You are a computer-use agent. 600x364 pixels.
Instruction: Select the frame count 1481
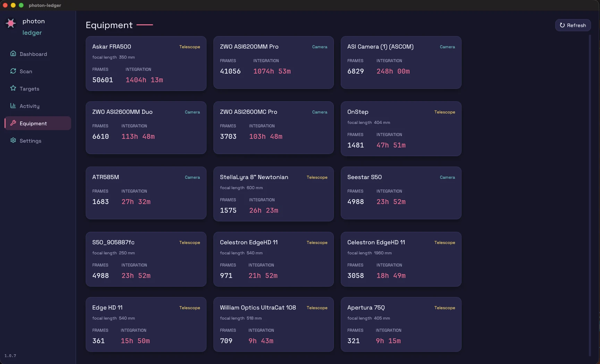[x=356, y=145]
